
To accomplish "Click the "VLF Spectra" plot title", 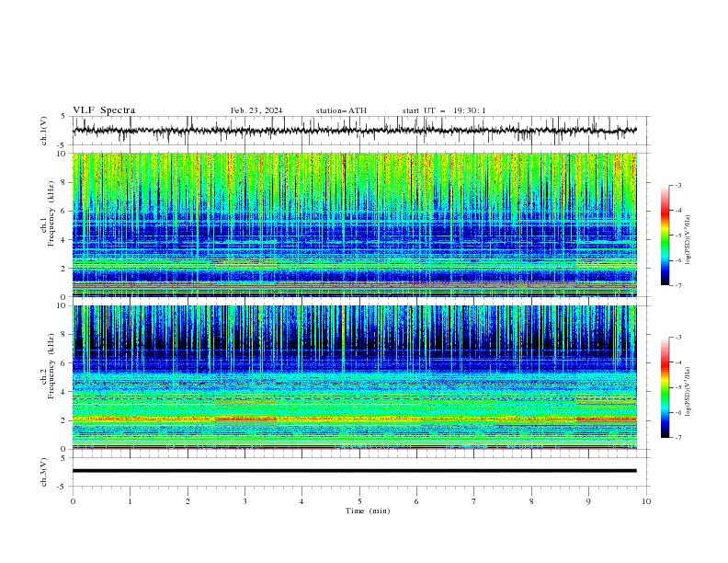I will [x=104, y=110].
